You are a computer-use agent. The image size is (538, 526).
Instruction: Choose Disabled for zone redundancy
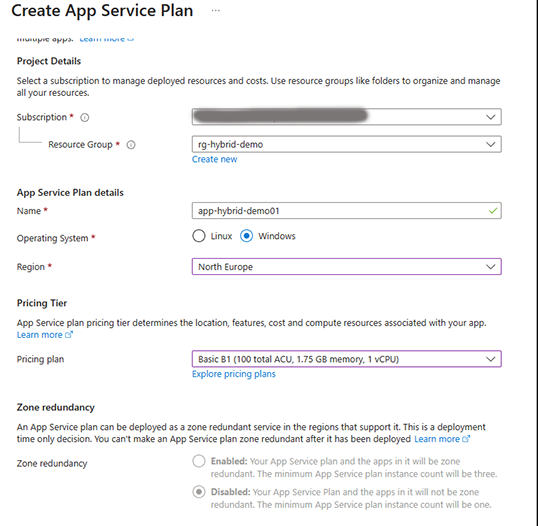coord(199,492)
